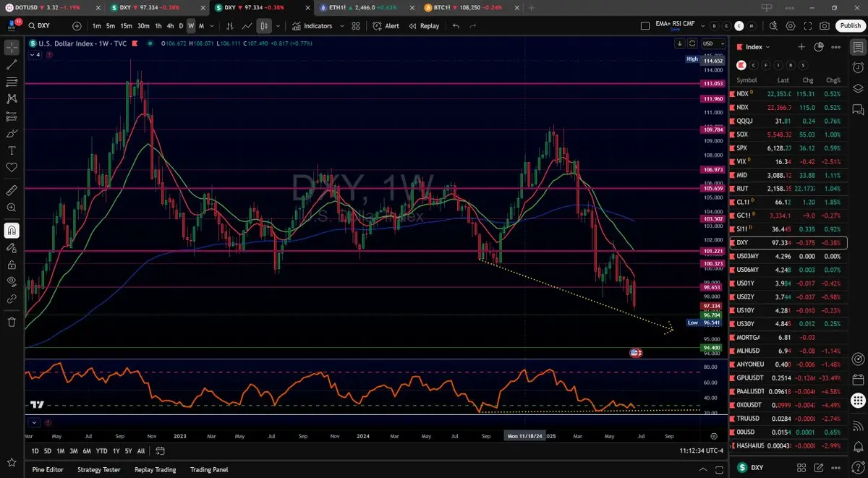Select line chart style icon
868x478 pixels.
click(x=247, y=26)
